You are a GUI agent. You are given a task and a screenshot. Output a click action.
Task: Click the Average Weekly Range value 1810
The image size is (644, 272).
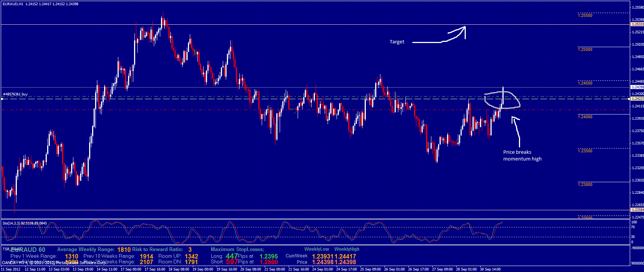coord(124,250)
